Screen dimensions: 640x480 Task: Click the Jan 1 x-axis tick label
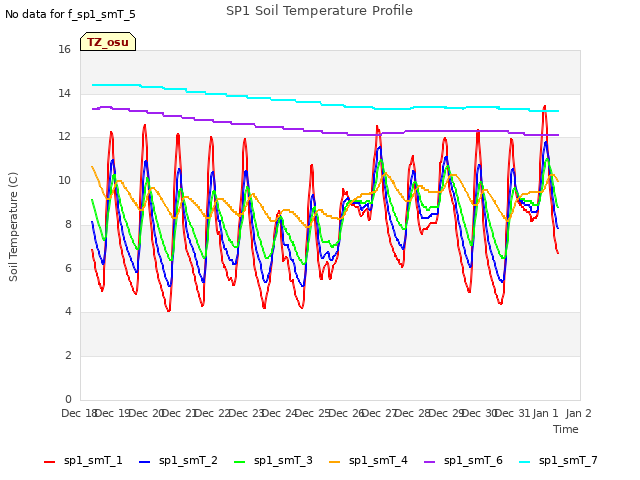[545, 413]
